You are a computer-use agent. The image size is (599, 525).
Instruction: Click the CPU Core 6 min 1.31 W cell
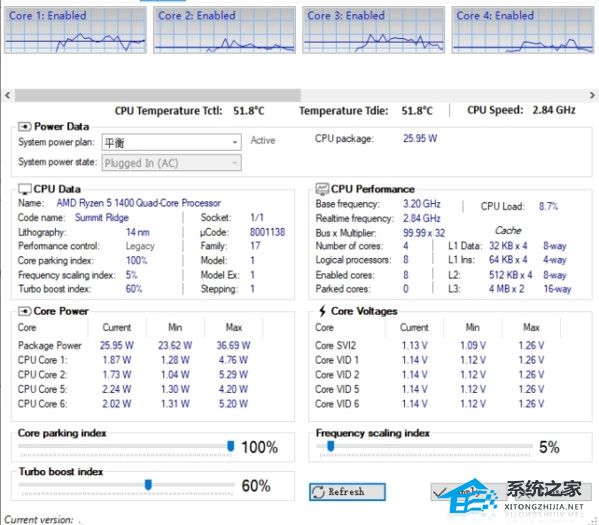point(175,403)
